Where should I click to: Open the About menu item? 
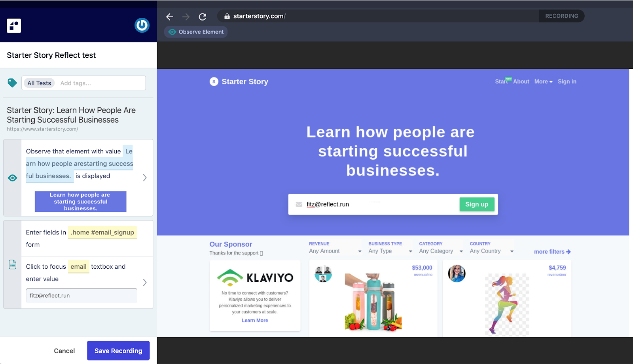click(521, 81)
